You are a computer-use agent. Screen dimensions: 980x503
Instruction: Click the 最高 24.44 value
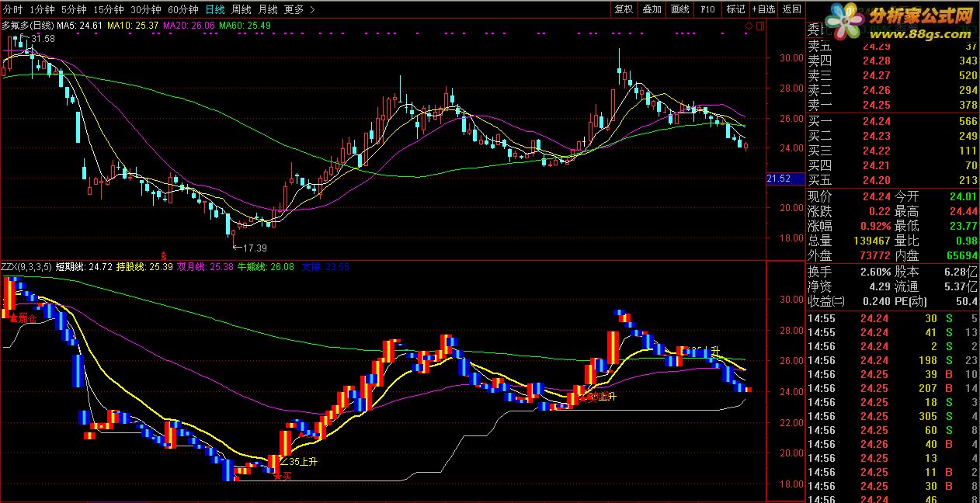(963, 211)
